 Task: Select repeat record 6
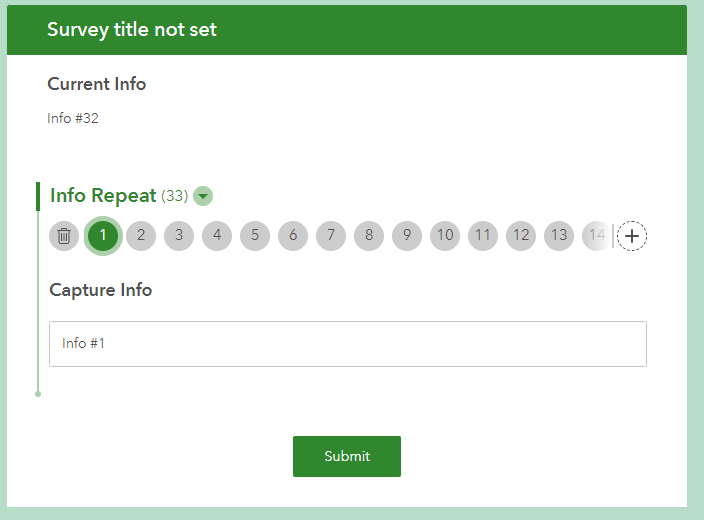(x=293, y=236)
